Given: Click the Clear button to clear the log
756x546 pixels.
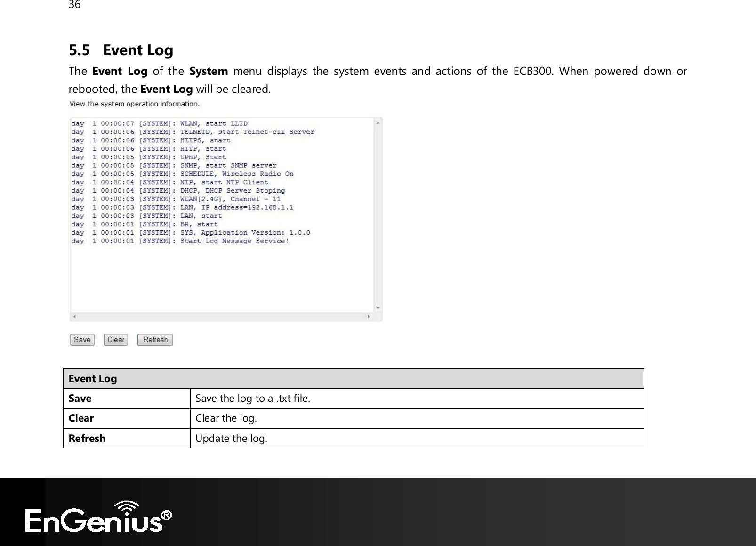Looking at the screenshot, I should (116, 340).
